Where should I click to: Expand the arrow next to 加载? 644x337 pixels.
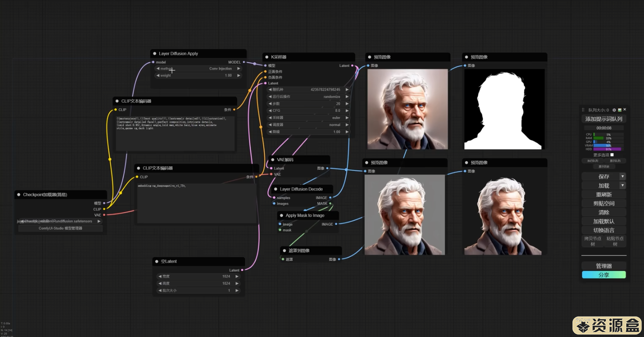point(622,185)
